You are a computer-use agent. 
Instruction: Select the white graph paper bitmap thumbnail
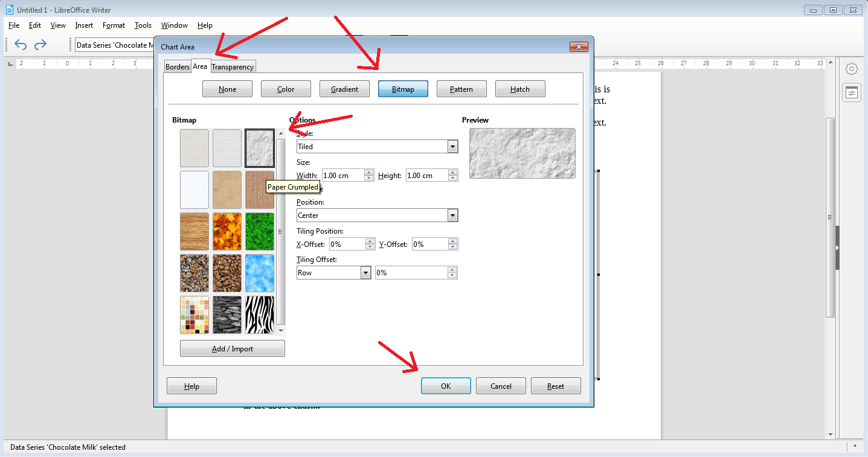pos(194,190)
